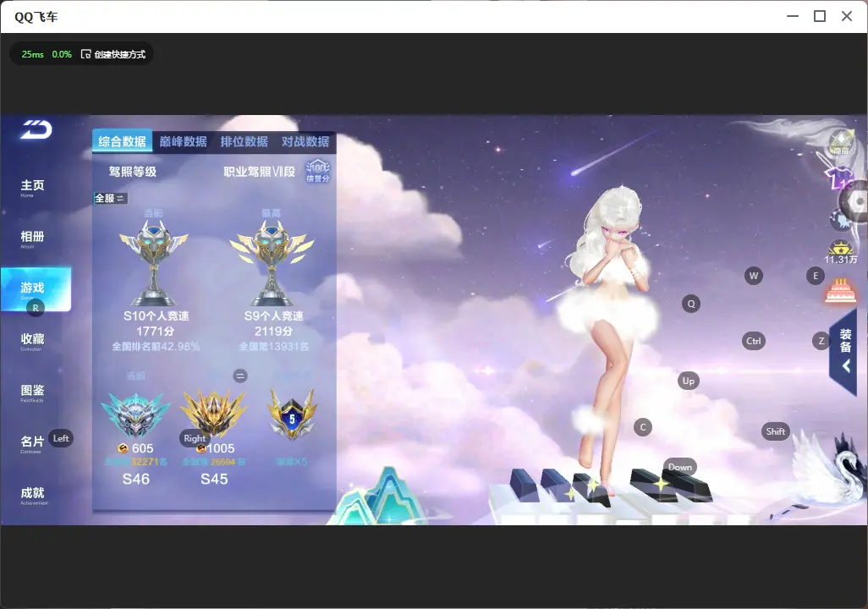Expand the 装备 equipment side panel
Screen dimensions: 868x609
click(x=843, y=352)
